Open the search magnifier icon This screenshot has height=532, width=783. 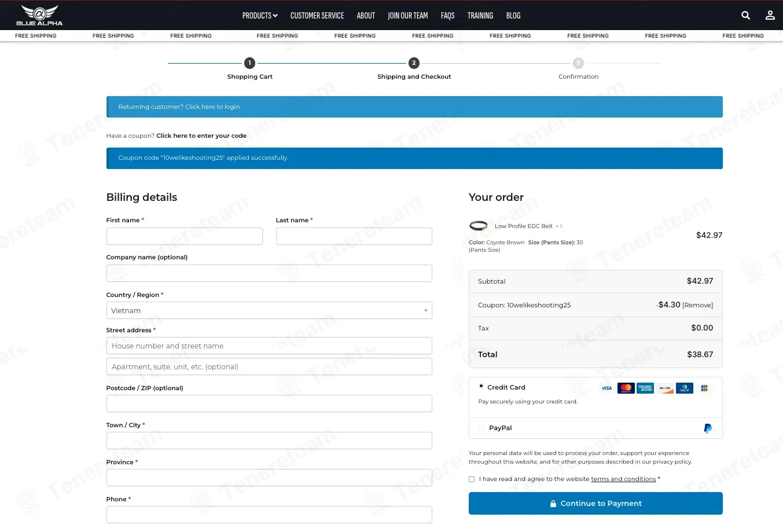point(745,16)
